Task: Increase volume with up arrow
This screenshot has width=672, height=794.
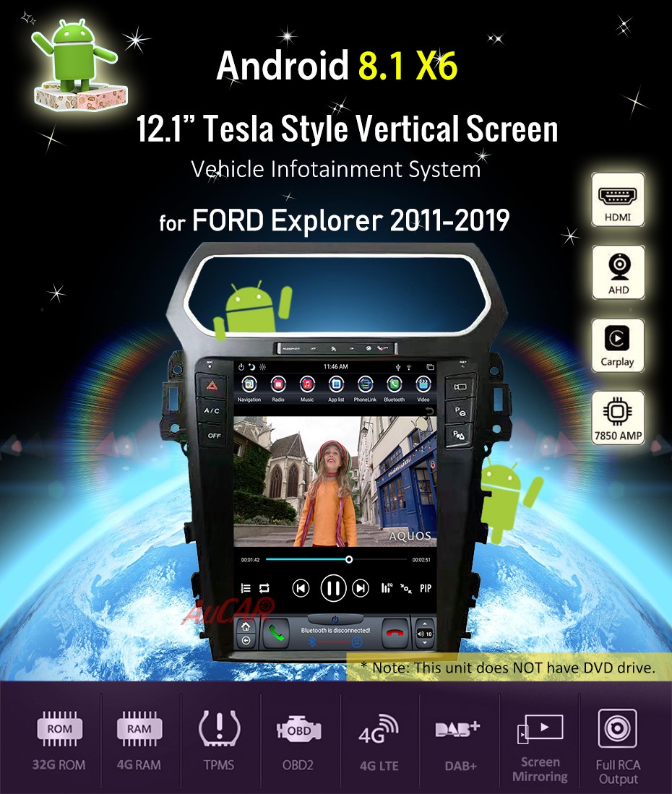Action: [424, 624]
